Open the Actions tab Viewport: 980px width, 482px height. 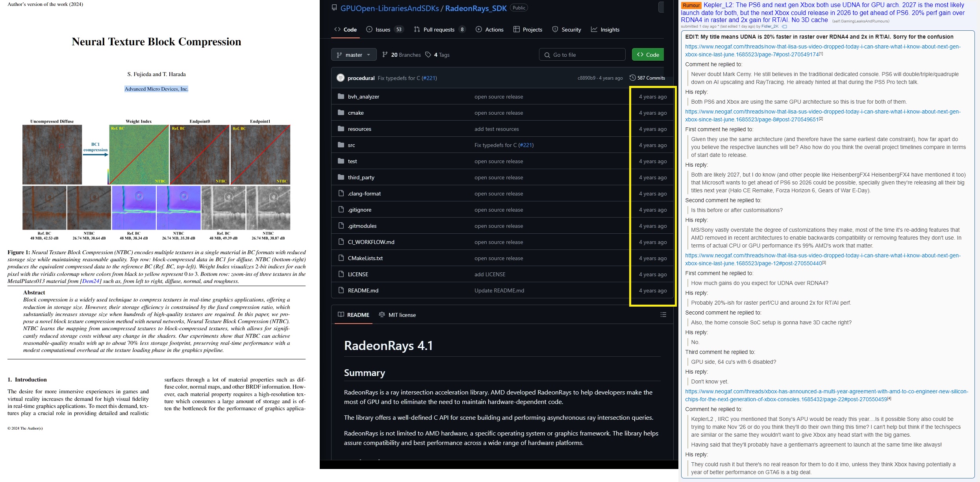489,30
